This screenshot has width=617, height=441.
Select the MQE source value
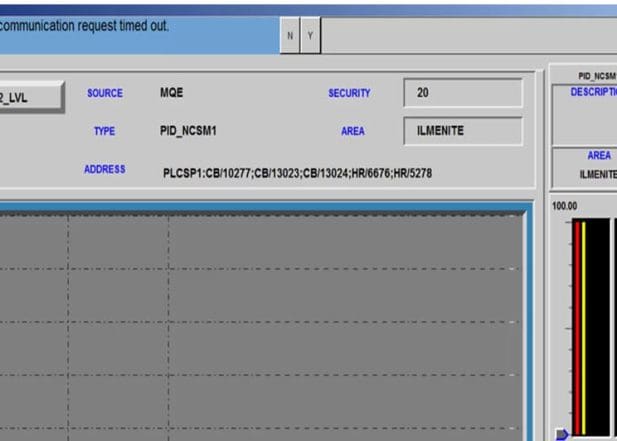(x=172, y=93)
